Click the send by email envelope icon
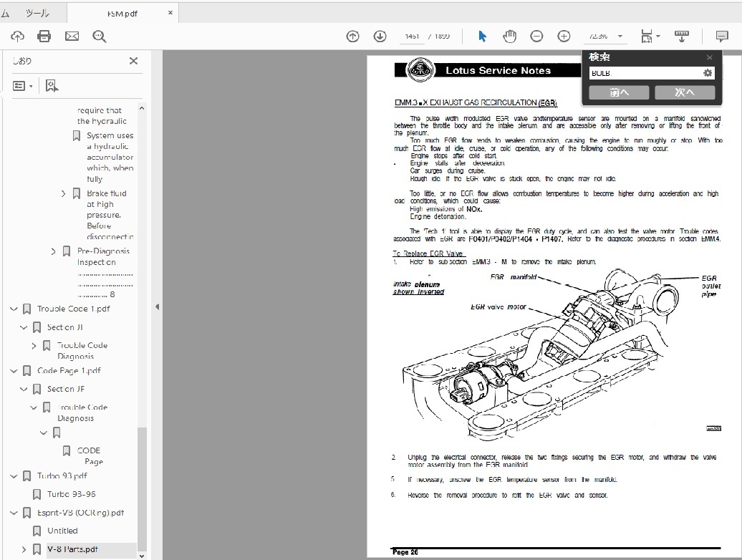 click(x=72, y=37)
